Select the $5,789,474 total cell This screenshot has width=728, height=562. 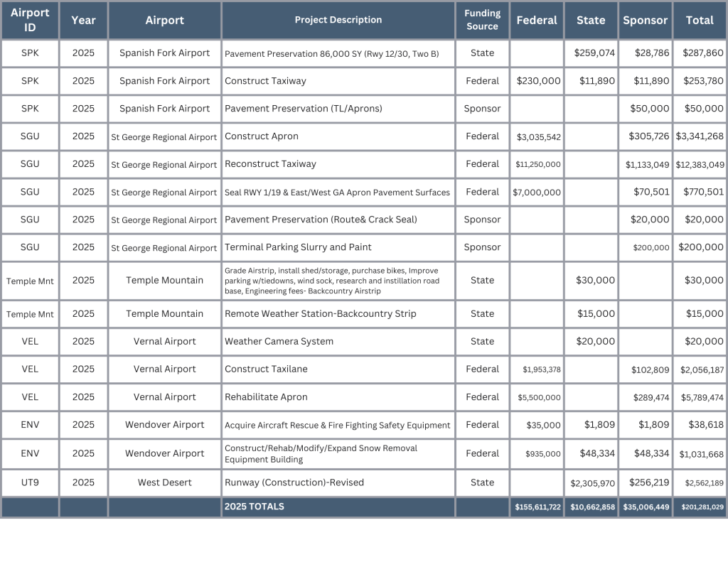pos(700,397)
